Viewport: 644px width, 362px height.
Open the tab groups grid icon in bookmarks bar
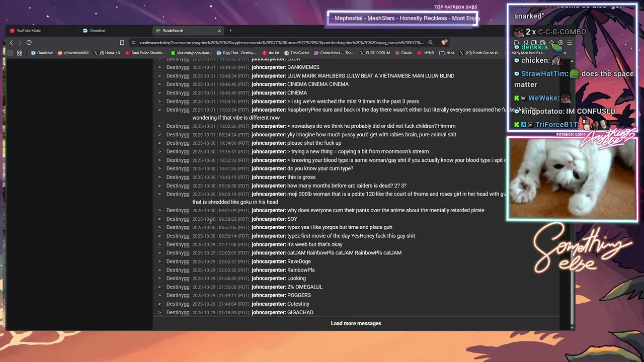point(20,53)
